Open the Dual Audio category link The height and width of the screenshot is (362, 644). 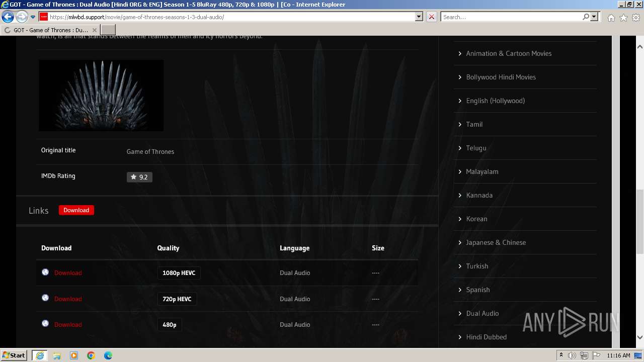click(x=482, y=313)
